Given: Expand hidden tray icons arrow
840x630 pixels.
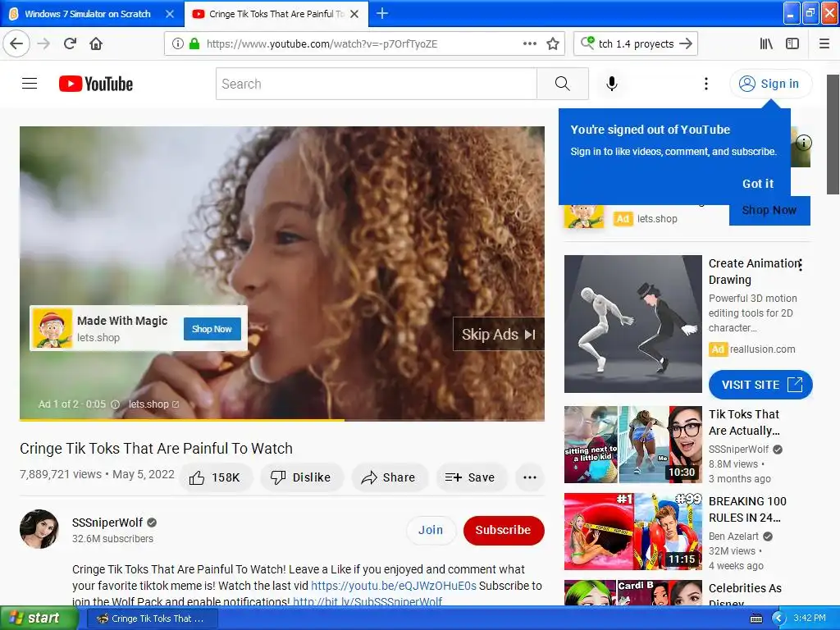Looking at the screenshot, I should click(x=778, y=619).
